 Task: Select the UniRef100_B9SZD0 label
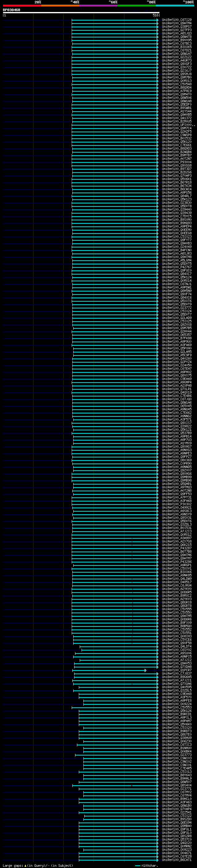[x=177, y=819]
